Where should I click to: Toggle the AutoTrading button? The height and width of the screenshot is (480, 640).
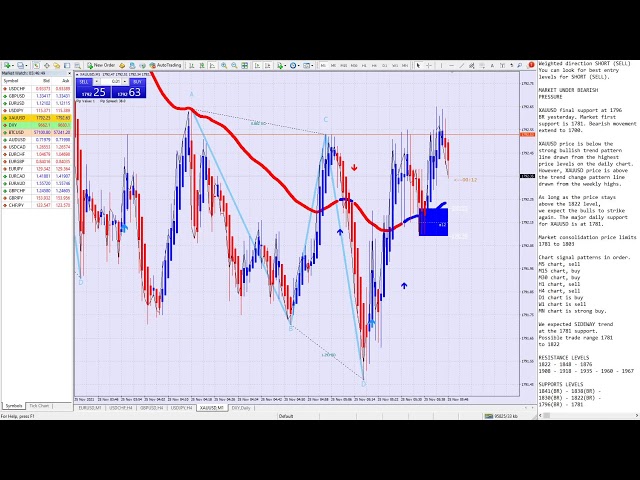click(166, 65)
